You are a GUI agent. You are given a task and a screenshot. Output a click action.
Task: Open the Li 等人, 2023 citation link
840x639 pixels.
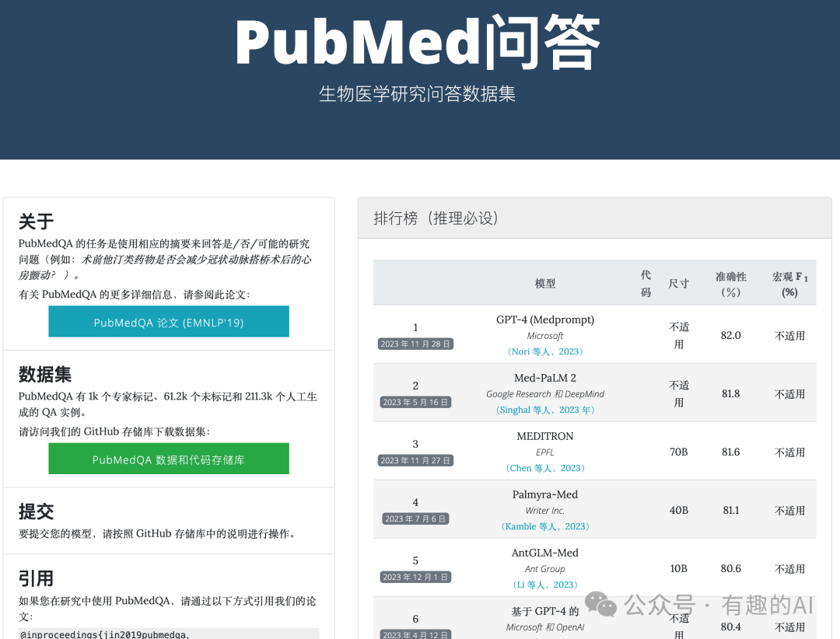tap(544, 585)
